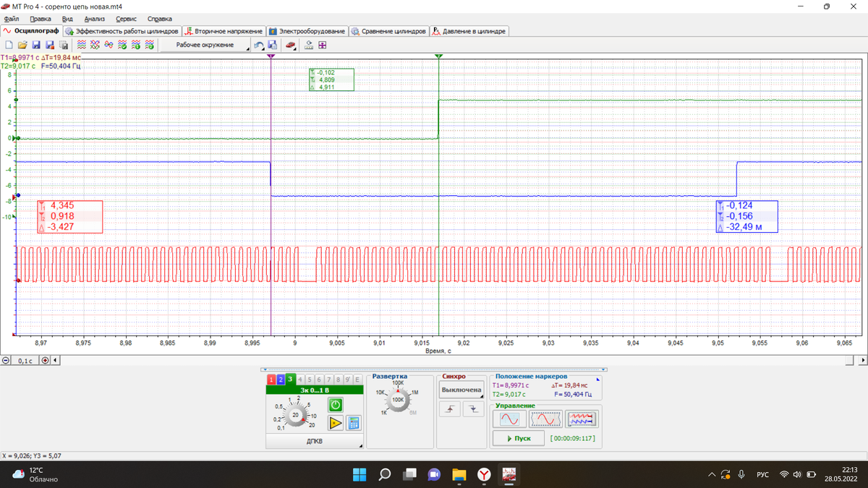Screen dimensions: 868x488
Task: Select channel 2 blue button
Action: pyautogui.click(x=281, y=379)
